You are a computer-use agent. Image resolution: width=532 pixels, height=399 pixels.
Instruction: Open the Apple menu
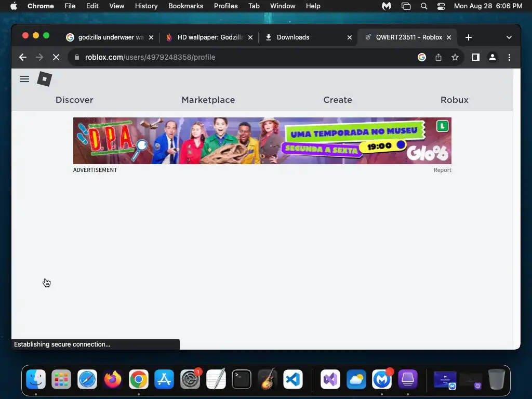point(14,6)
